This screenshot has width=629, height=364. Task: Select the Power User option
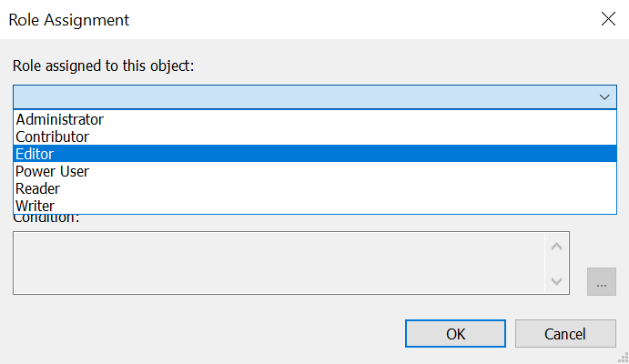pyautogui.click(x=53, y=171)
